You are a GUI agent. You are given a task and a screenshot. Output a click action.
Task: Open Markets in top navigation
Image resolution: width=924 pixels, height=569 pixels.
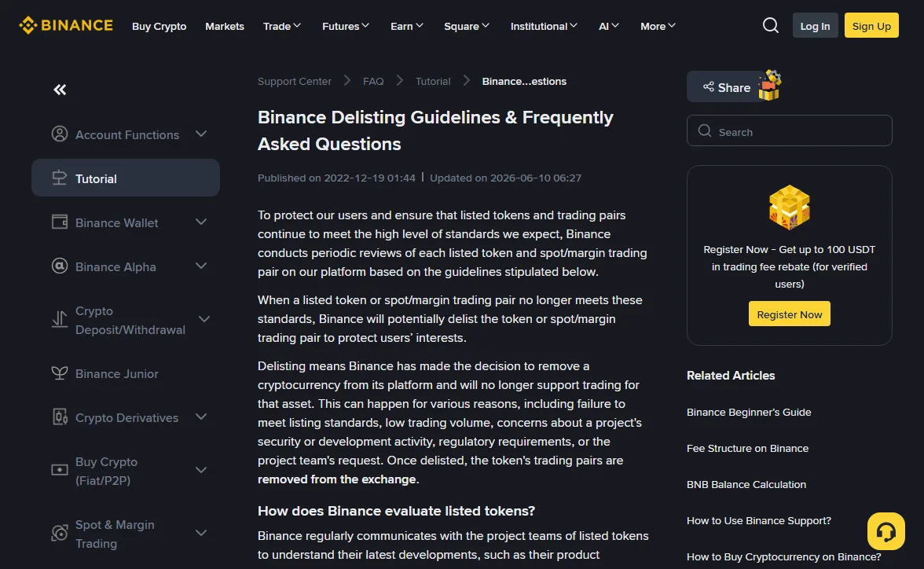click(x=225, y=26)
